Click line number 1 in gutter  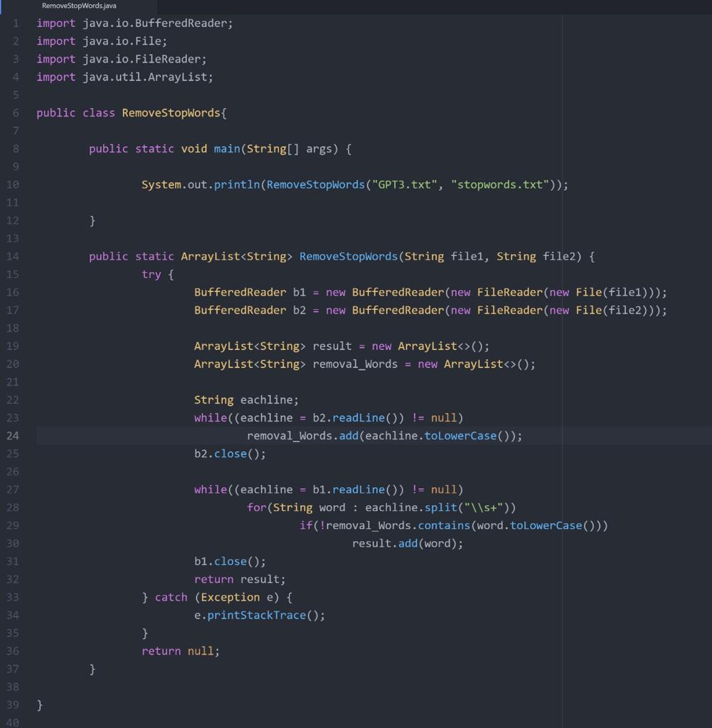[x=16, y=23]
